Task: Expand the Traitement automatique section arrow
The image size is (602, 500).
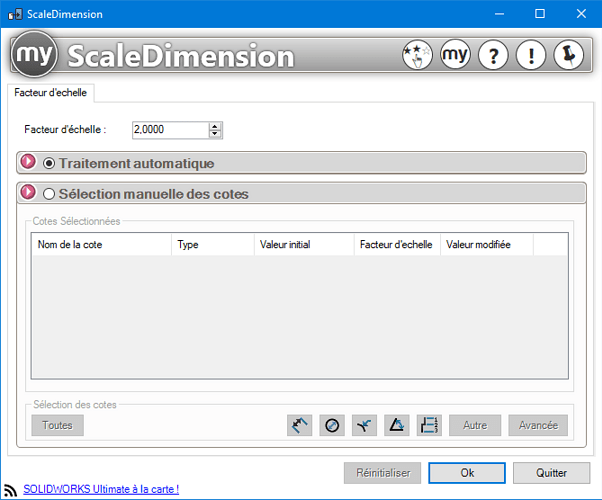Action: click(28, 161)
